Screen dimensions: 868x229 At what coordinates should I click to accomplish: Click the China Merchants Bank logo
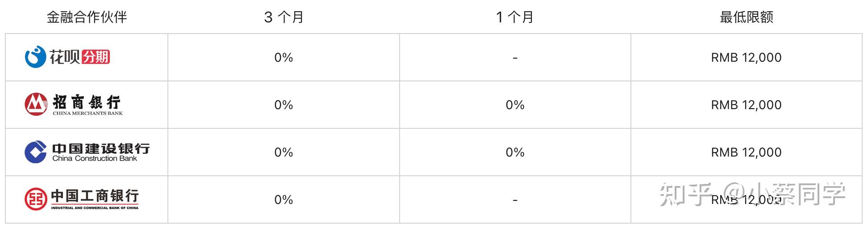point(74,105)
